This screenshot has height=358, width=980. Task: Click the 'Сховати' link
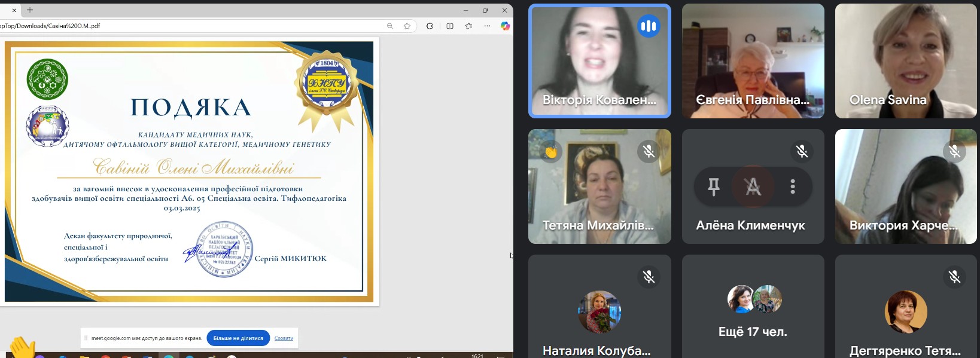[x=284, y=338]
